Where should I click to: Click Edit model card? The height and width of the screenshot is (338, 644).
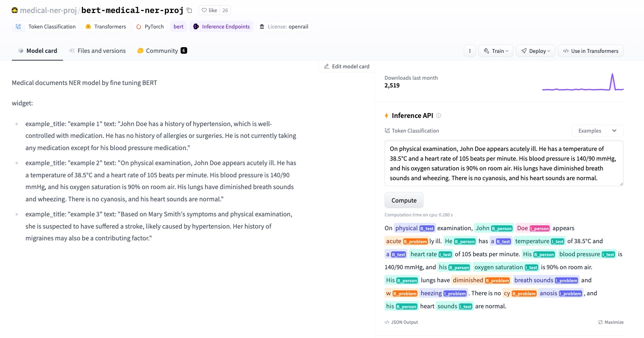click(x=347, y=66)
